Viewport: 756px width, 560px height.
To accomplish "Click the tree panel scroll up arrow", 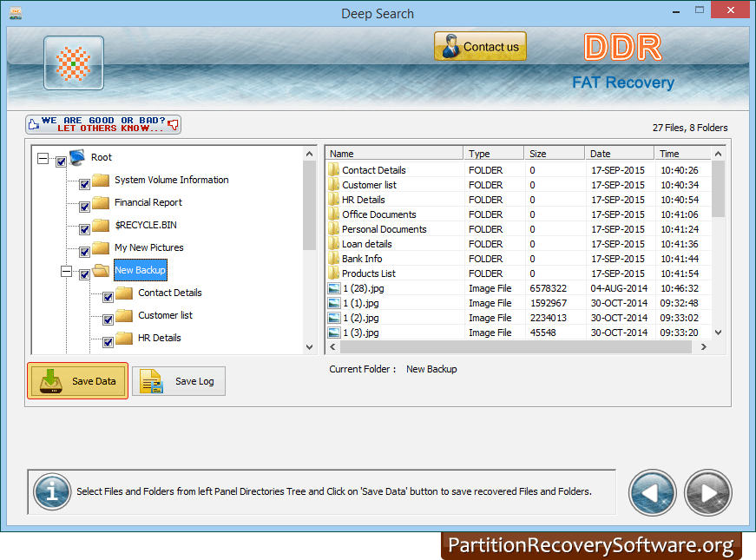I will click(x=310, y=154).
